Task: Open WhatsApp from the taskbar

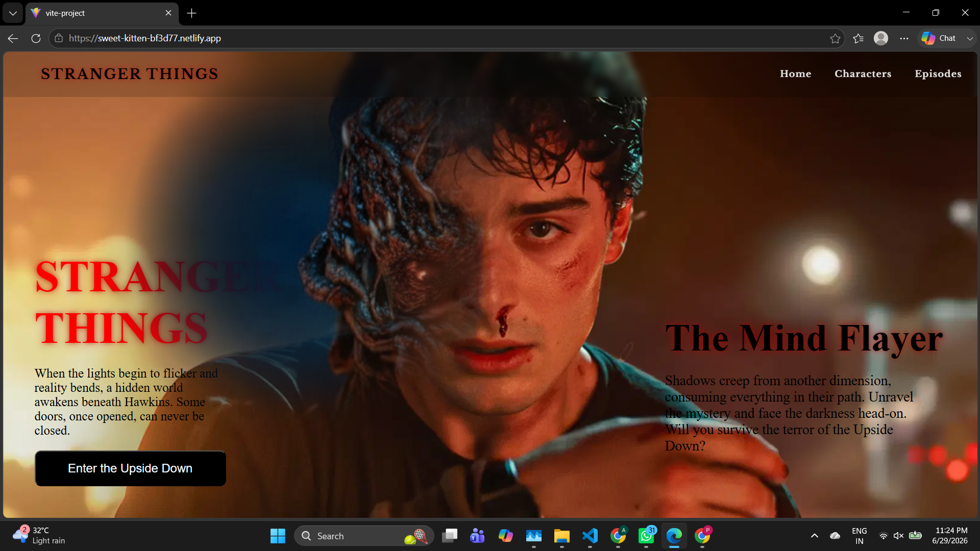Action: [646, 536]
